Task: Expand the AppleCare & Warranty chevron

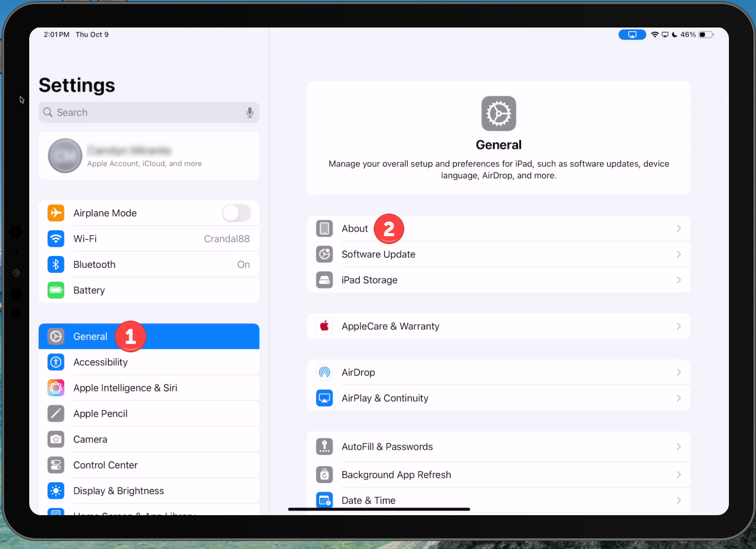Action: click(x=679, y=326)
